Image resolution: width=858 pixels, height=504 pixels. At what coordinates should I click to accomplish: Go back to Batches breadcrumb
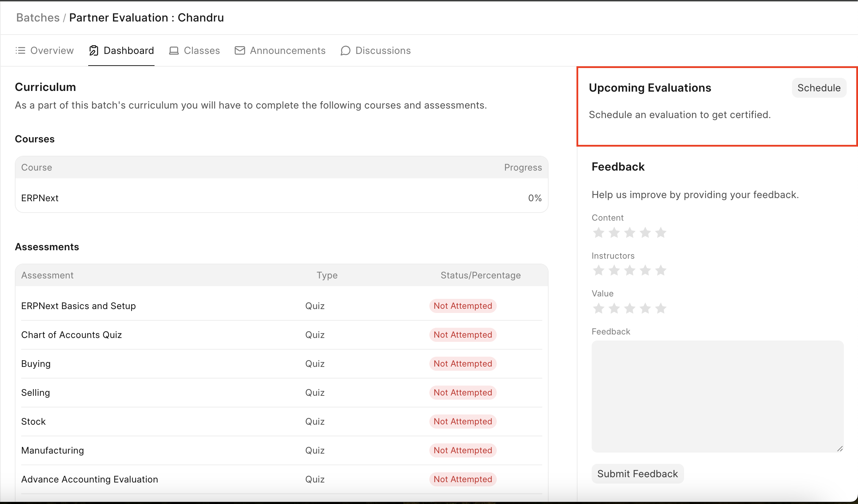coord(38,18)
